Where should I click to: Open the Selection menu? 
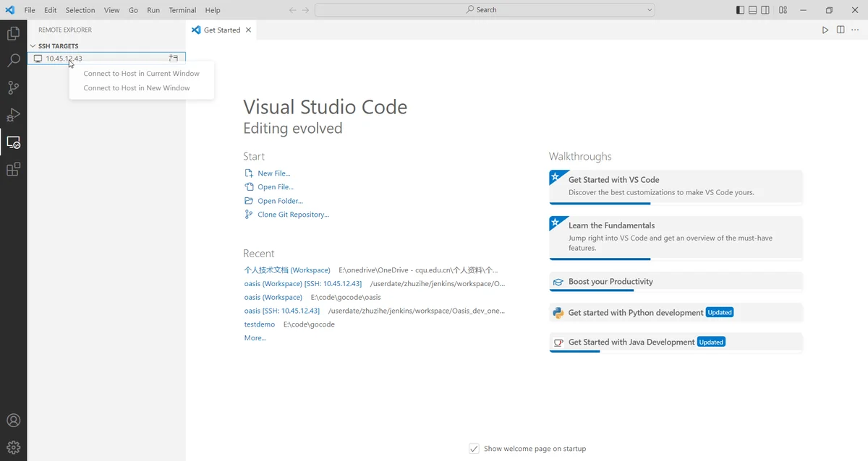(80, 10)
